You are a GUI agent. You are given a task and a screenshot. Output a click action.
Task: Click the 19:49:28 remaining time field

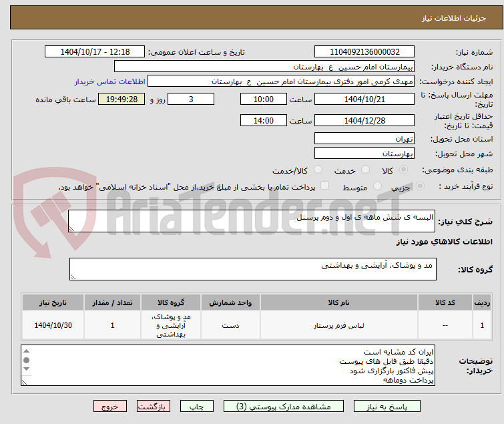(x=121, y=99)
